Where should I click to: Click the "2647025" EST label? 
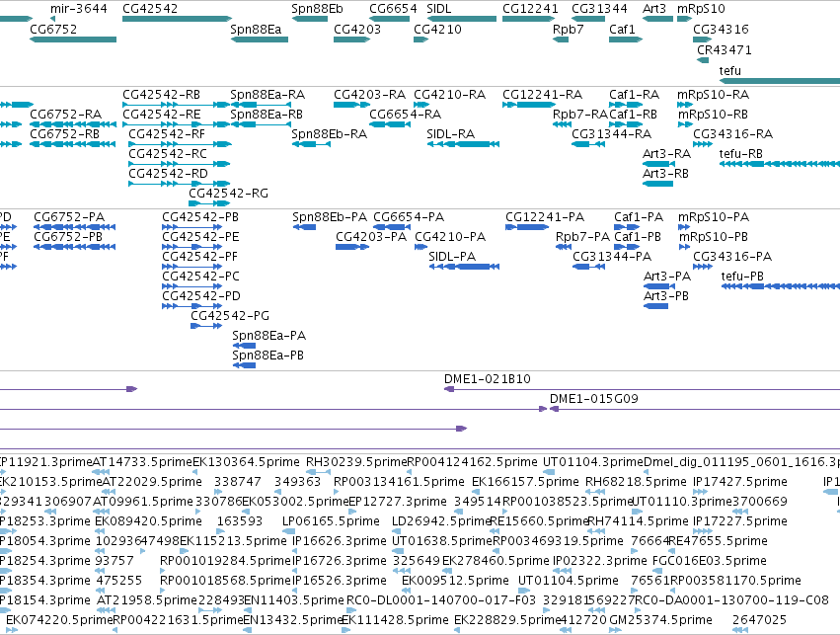(759, 620)
